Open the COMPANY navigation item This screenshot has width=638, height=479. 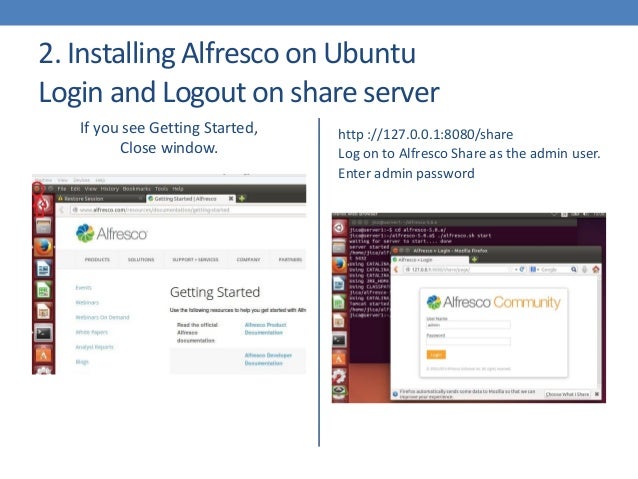(x=248, y=260)
